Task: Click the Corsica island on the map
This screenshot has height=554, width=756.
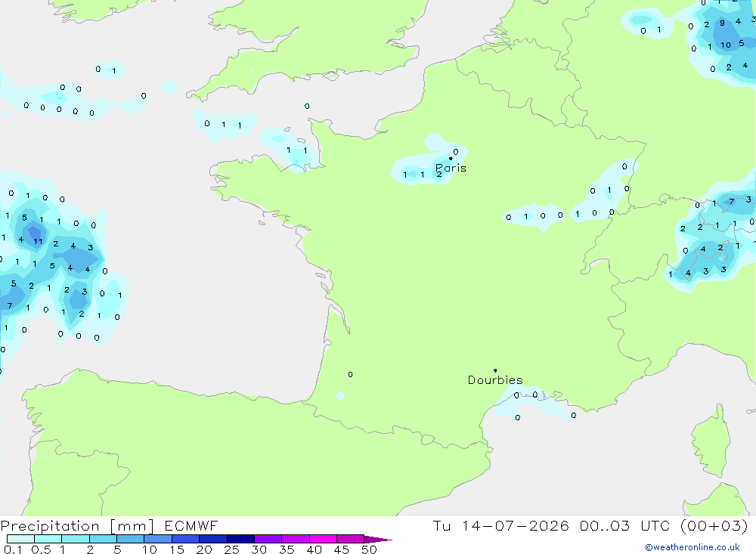Action: click(x=710, y=441)
